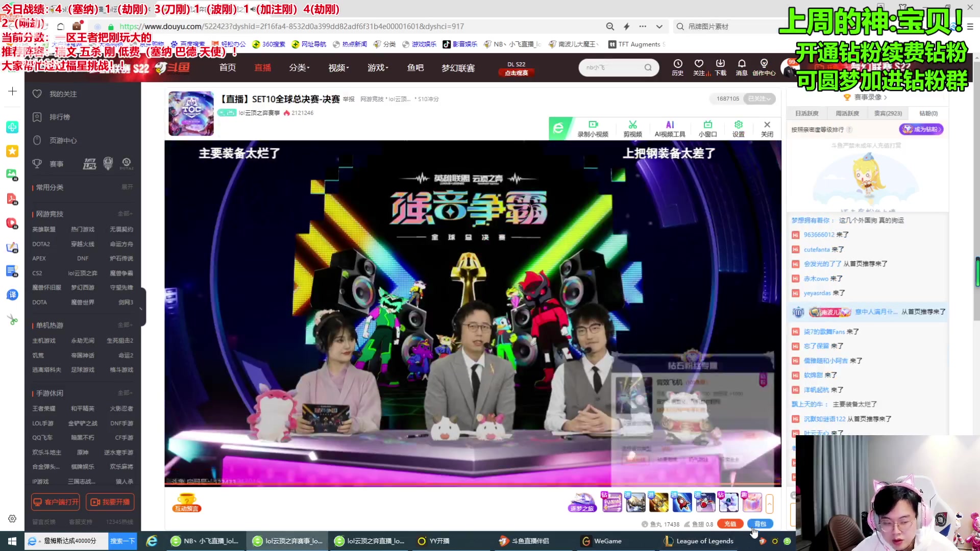Image resolution: width=980 pixels, height=551 pixels.
Task: Open the 逐梦之旅 gift banner
Action: tap(582, 503)
